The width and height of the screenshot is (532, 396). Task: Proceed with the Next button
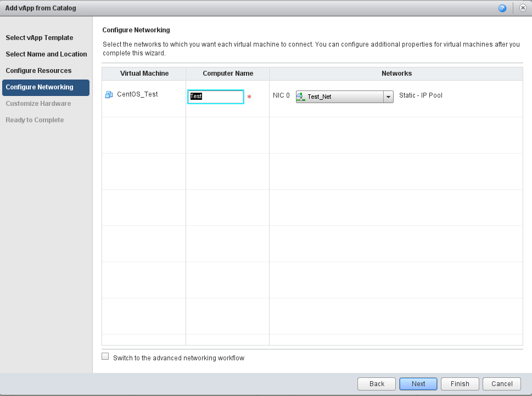418,384
